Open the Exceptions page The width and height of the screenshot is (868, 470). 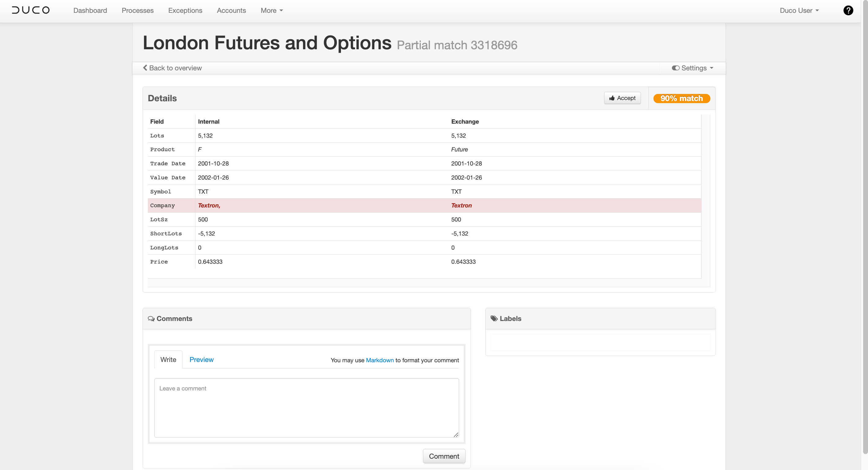point(185,10)
